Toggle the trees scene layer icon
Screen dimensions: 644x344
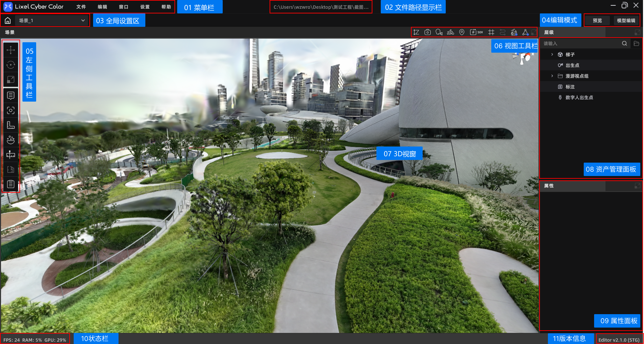coord(514,32)
